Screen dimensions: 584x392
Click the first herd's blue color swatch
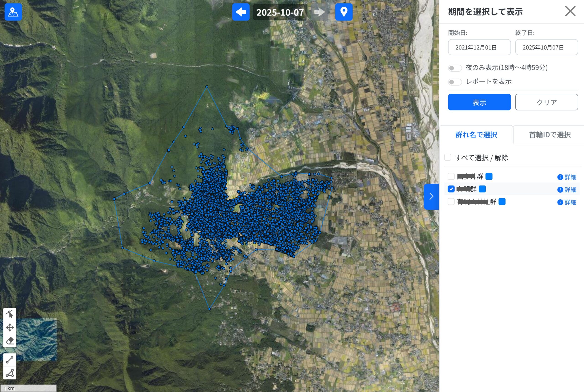[489, 176]
